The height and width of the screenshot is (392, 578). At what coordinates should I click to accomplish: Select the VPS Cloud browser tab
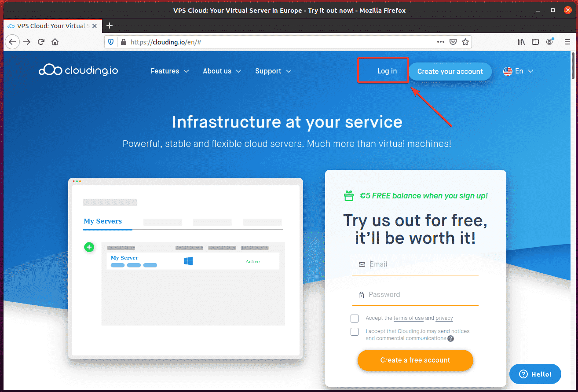[52, 26]
